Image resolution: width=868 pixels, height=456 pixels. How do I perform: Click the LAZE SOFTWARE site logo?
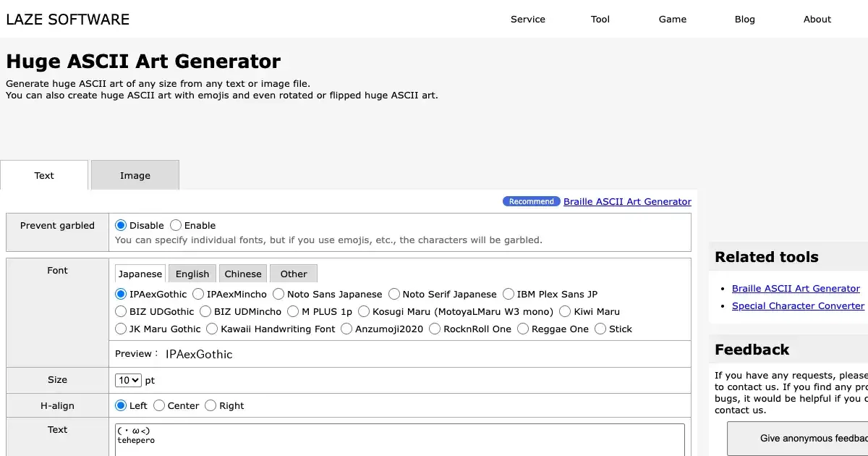(68, 20)
